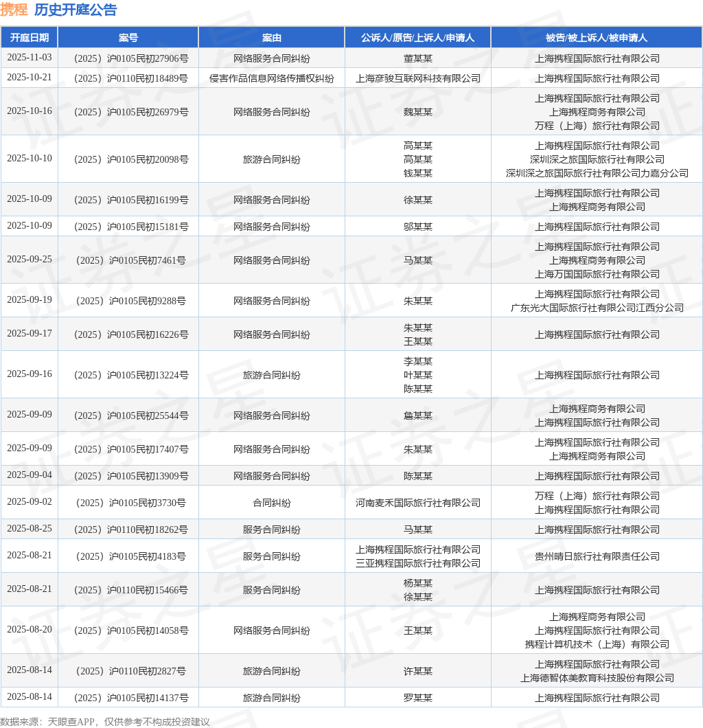Click plaintiff 三亚携程国际旅行社有限公司
Screen dimensions: 703x728
click(417, 563)
